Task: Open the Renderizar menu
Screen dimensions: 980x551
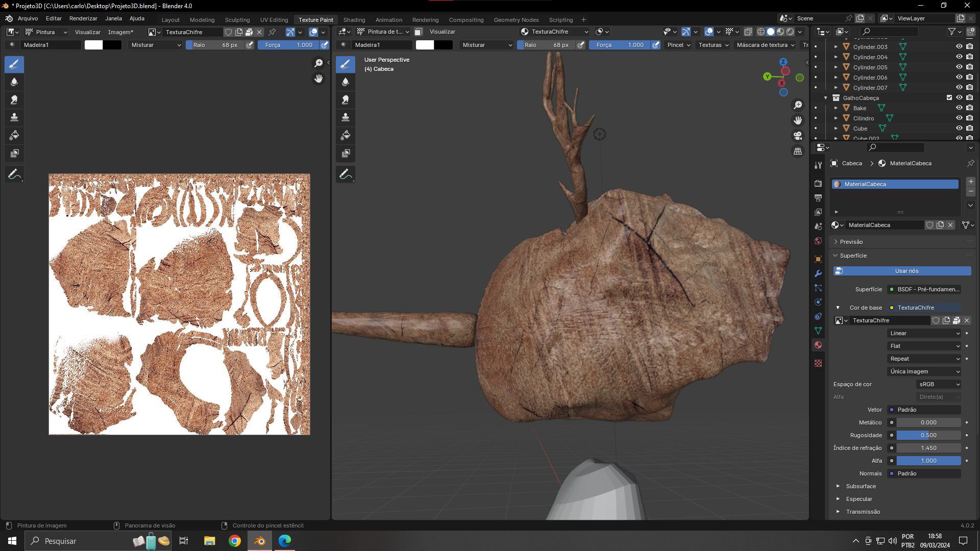Action: 83,18
